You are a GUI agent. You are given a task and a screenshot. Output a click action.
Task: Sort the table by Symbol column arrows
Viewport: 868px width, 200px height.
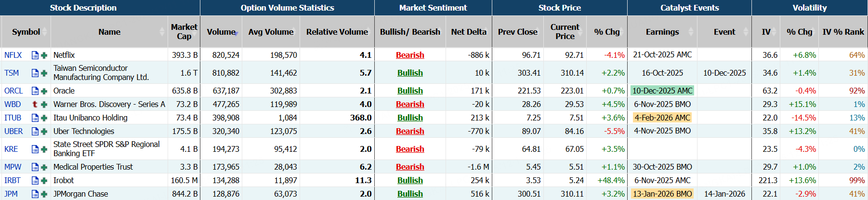tap(45, 32)
